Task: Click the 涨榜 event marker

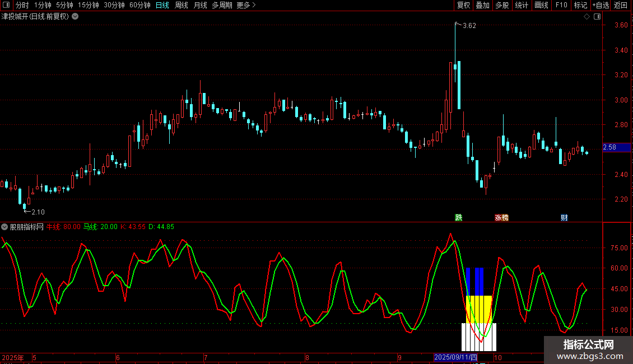Action: click(x=501, y=217)
